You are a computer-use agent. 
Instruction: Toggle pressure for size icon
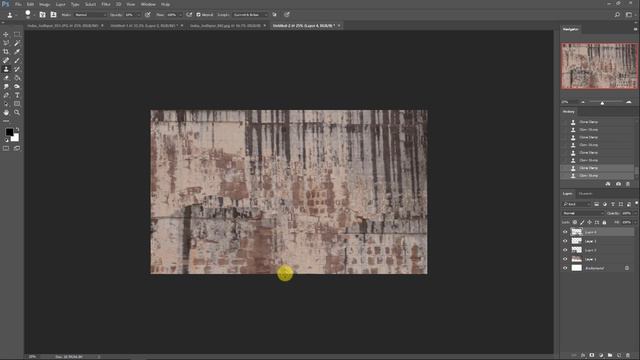coord(287,14)
